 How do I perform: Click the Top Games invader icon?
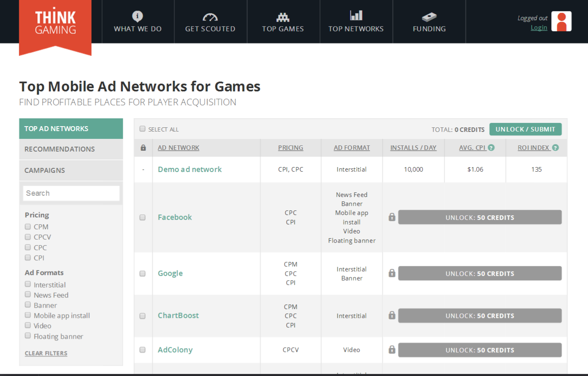coord(283,17)
